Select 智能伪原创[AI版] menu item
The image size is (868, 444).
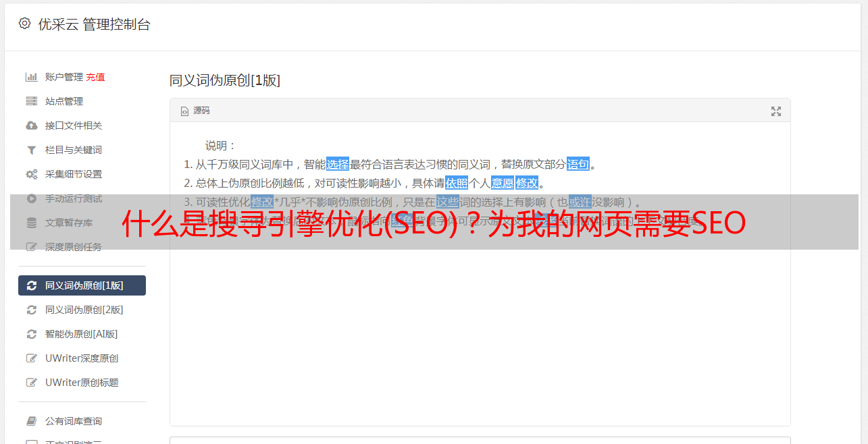click(x=82, y=334)
